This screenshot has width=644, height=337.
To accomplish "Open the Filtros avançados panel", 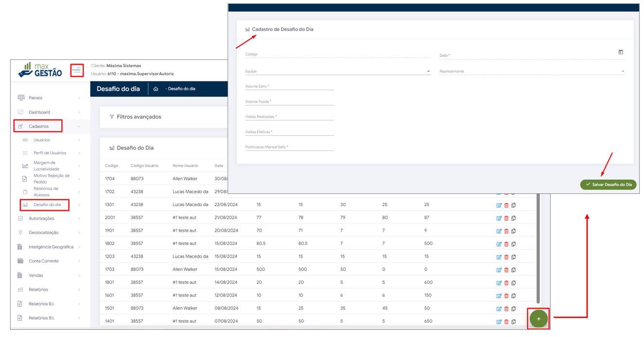I will pyautogui.click(x=138, y=117).
